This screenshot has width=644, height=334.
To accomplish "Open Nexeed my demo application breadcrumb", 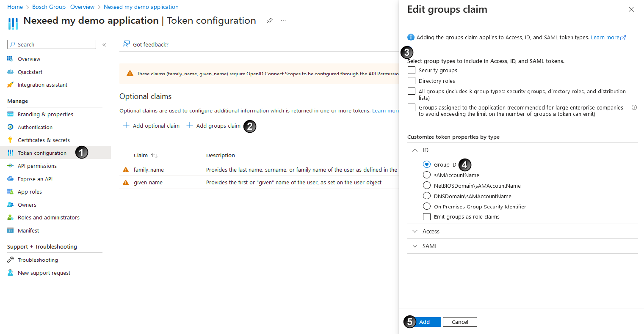I will pyautogui.click(x=141, y=7).
